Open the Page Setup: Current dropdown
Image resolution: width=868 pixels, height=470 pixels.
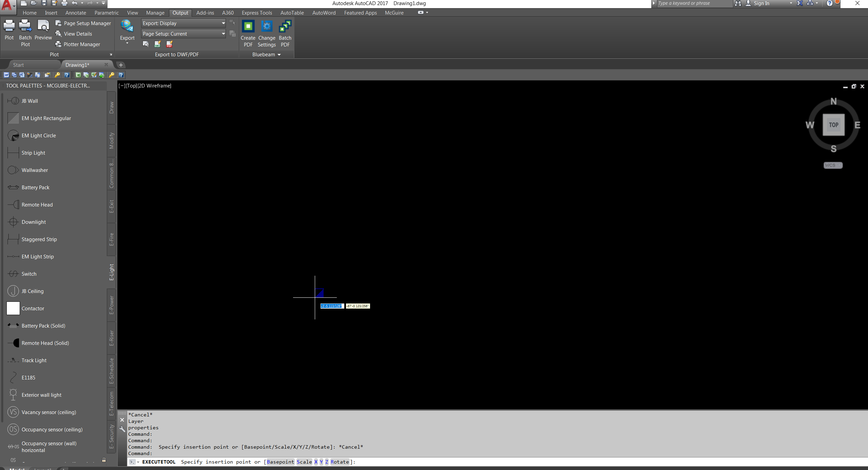(222, 34)
